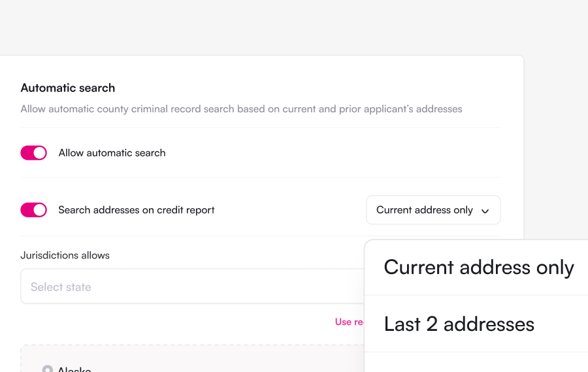This screenshot has height=372, width=588.
Task: Click the dashed jurisdictions list box
Action: tap(192, 358)
